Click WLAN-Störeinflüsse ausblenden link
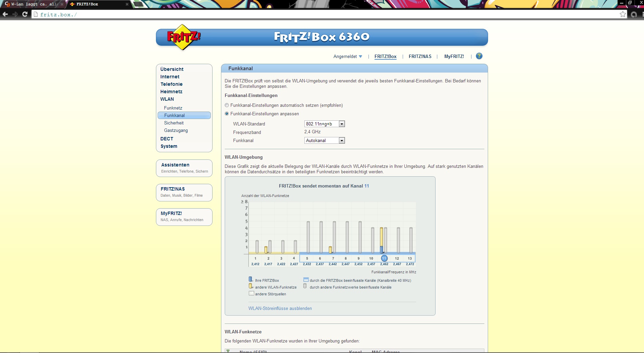Viewport: 644px width, 353px height. click(280, 308)
